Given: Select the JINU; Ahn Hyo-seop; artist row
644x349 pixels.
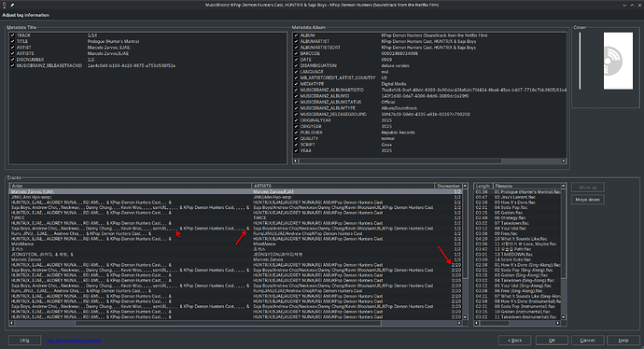Looking at the screenshot, I should 31,197.
